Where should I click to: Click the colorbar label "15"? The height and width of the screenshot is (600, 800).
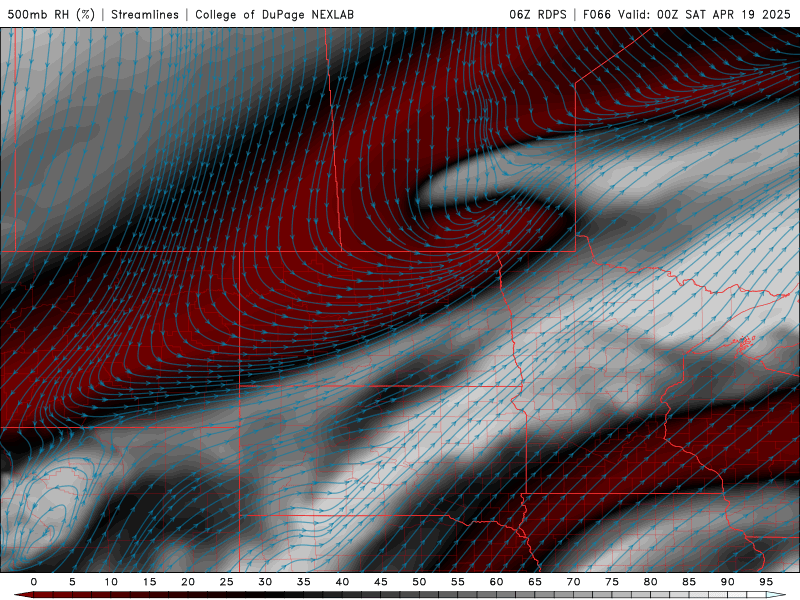tap(149, 582)
